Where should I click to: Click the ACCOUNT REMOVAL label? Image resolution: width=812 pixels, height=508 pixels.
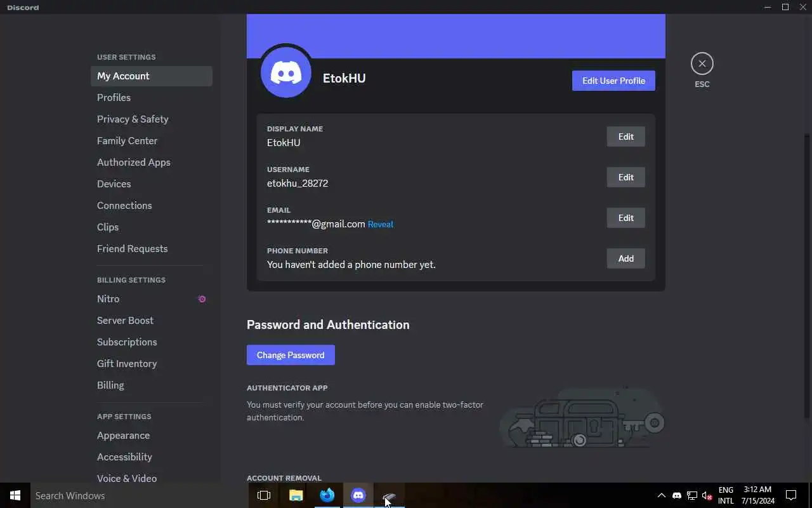tap(284, 478)
